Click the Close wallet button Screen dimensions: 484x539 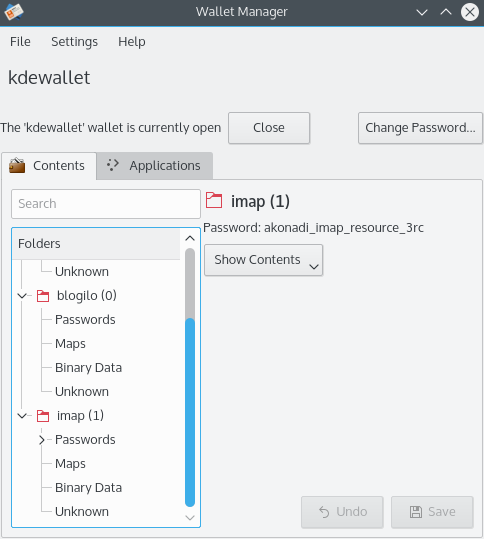pyautogui.click(x=269, y=128)
